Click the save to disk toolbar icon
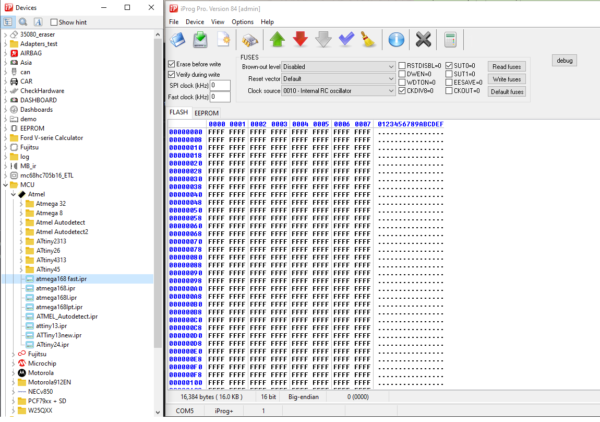Screen dimensions: 600x422 coord(200,39)
